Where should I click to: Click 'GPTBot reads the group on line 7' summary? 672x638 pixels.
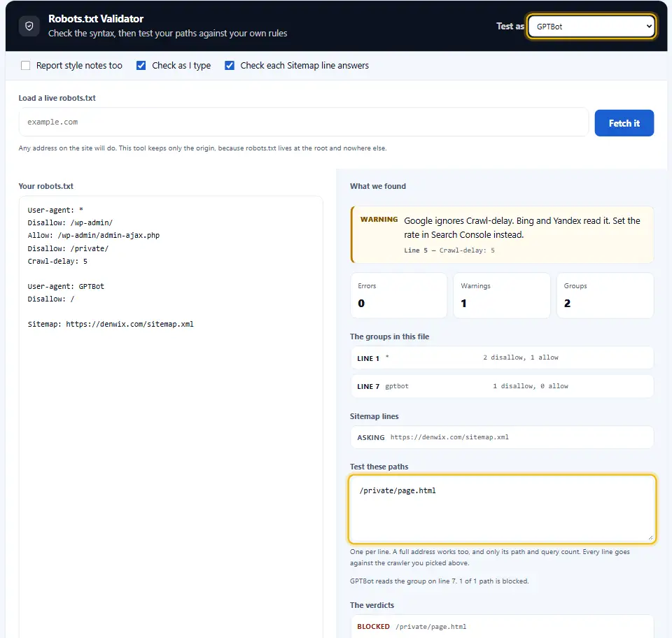(x=440, y=581)
